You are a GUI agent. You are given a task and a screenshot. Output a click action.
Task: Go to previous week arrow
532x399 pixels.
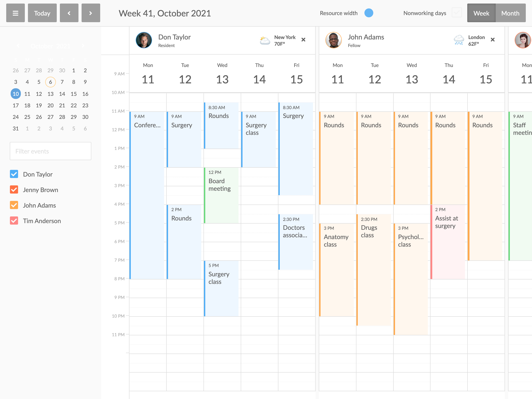tap(69, 13)
